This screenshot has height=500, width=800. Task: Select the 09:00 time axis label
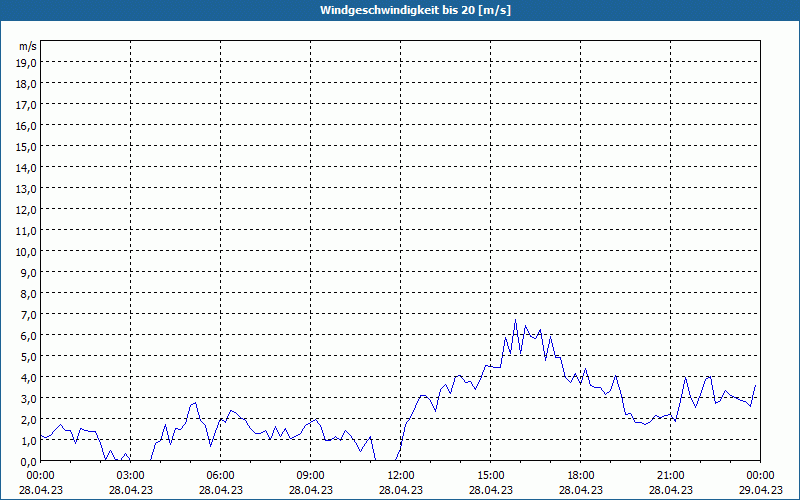(311, 475)
